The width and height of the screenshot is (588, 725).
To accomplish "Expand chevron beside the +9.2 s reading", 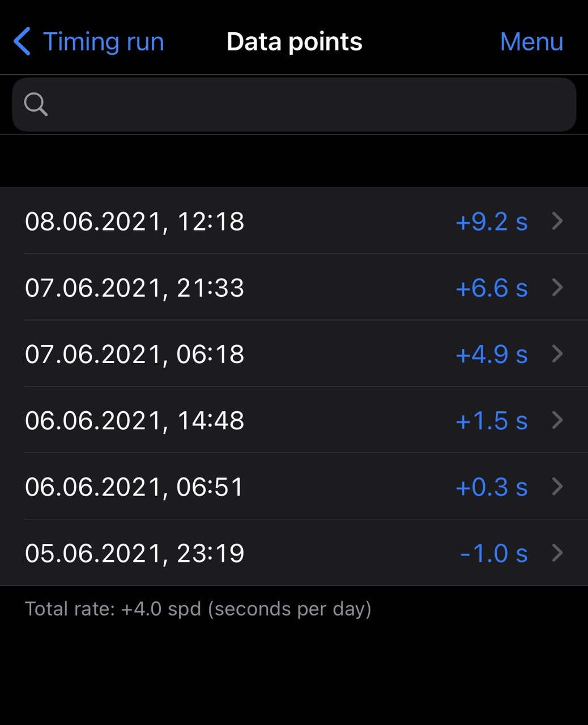I will click(557, 221).
